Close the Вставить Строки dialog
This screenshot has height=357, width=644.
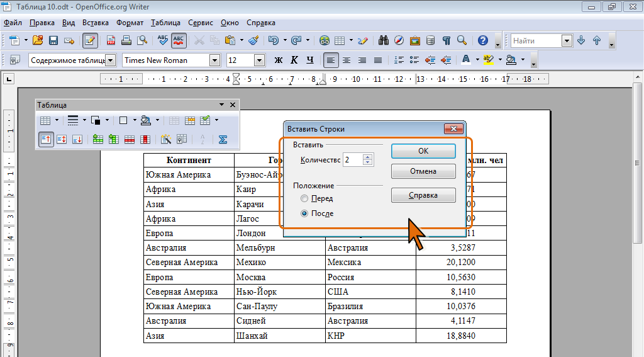coord(454,128)
